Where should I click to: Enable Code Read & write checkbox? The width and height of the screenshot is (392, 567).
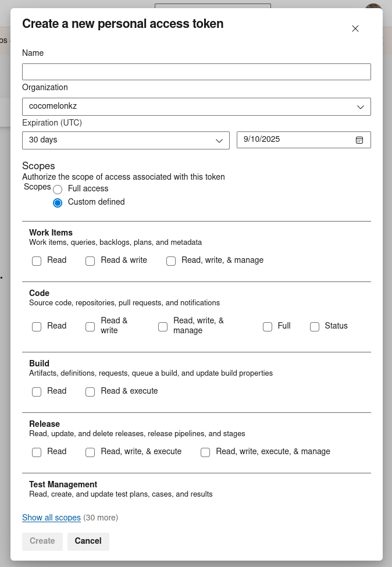coord(90,327)
